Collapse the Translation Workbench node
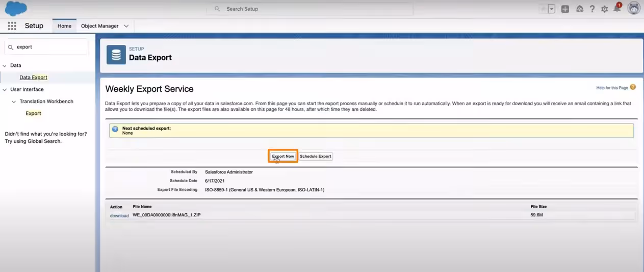This screenshot has width=644, height=272. pyautogui.click(x=14, y=102)
